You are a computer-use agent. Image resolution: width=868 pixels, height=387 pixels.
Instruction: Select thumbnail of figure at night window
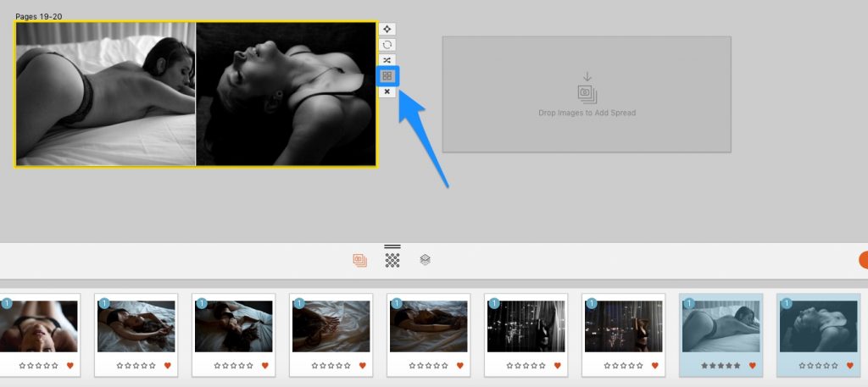[623, 326]
